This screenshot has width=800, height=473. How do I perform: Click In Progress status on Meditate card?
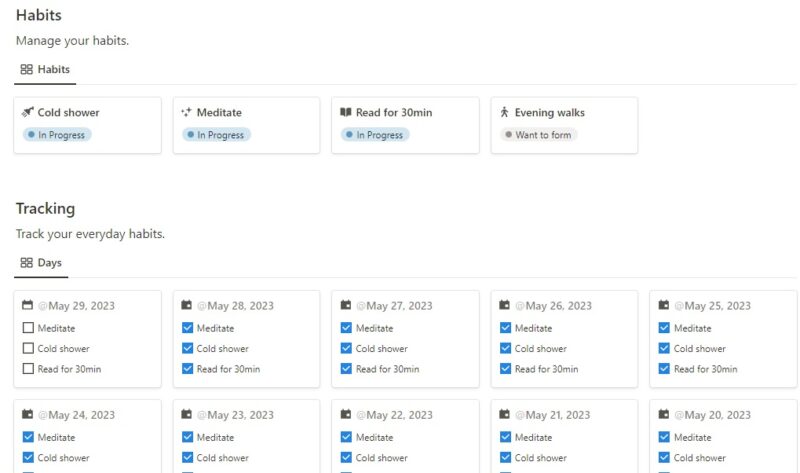[216, 135]
